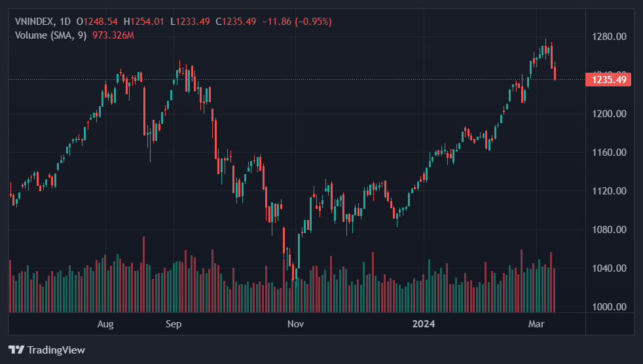Click the 1200.00 price axis label
643x364 pixels.
pos(609,114)
